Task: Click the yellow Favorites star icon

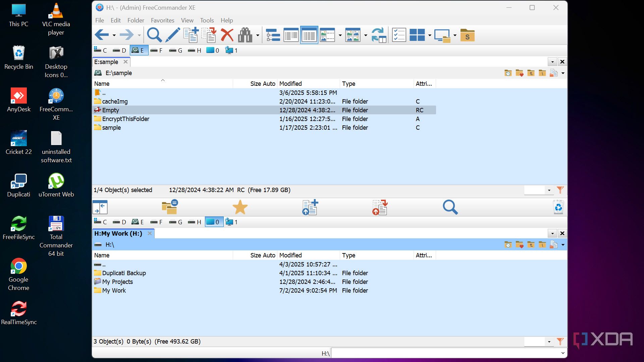Action: [x=240, y=207]
